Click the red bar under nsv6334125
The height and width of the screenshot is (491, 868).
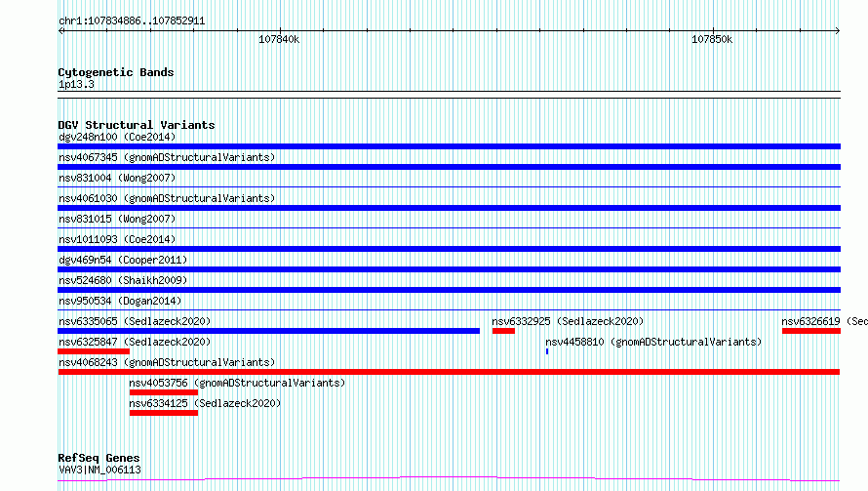click(x=164, y=413)
